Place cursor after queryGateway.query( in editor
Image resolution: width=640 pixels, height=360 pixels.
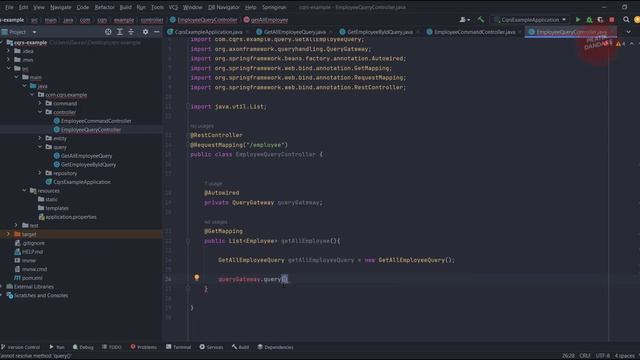[285, 279]
